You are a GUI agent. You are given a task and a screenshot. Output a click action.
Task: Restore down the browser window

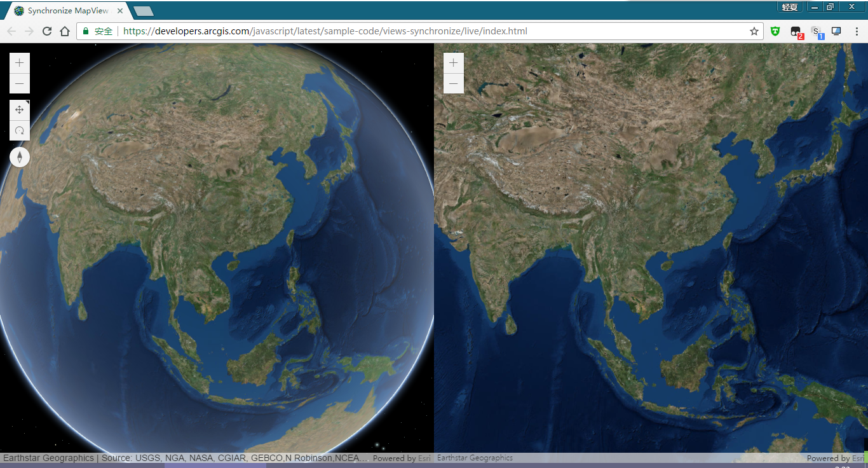click(x=831, y=7)
